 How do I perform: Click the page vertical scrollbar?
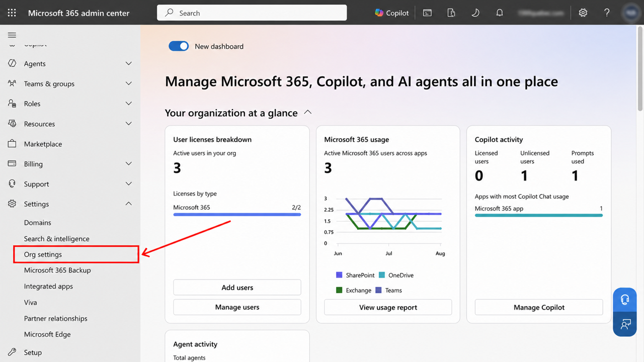pos(640,68)
